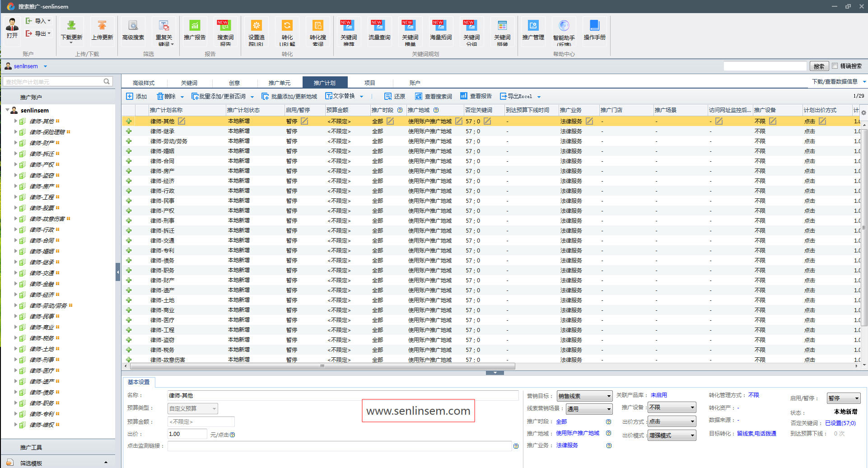
Task: Click the edit pencil beside 律师-其他 name
Action: tap(182, 121)
